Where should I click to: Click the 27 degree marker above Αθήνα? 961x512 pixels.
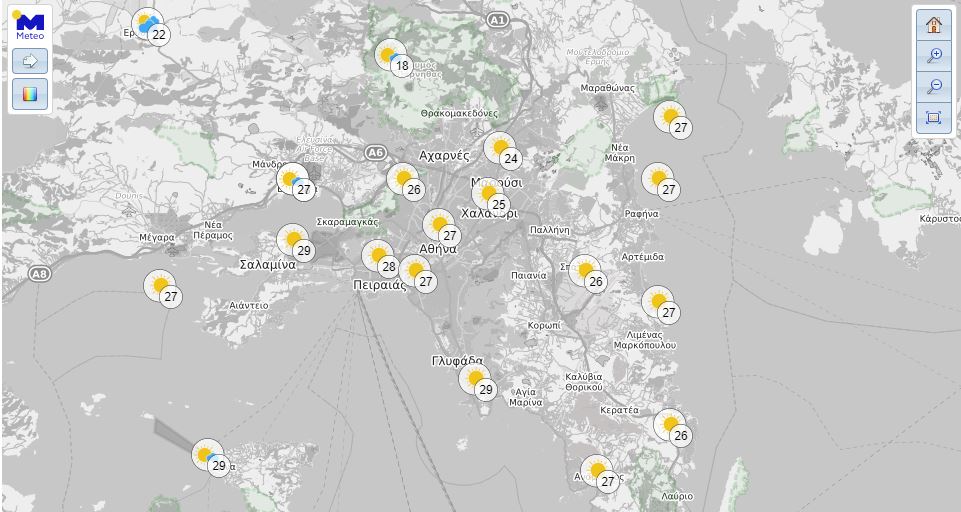(x=441, y=227)
